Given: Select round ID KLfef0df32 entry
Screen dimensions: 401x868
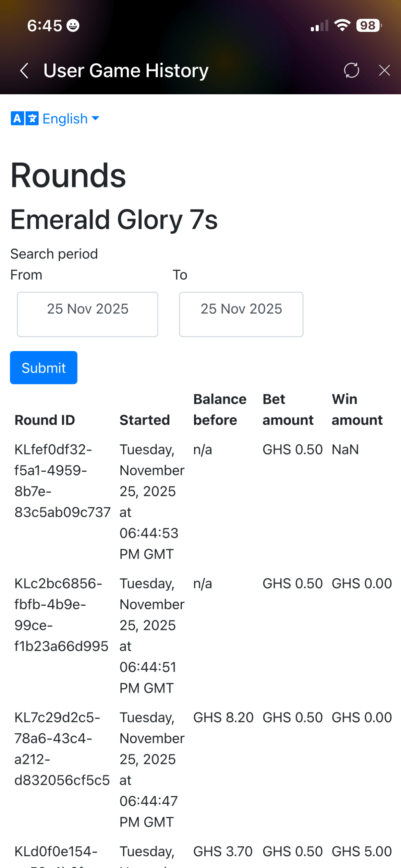Looking at the screenshot, I should click(62, 481).
